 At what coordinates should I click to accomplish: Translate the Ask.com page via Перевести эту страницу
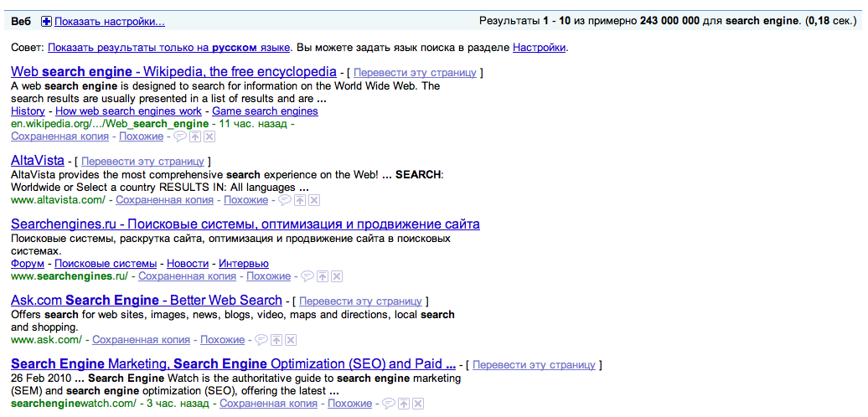click(360, 301)
